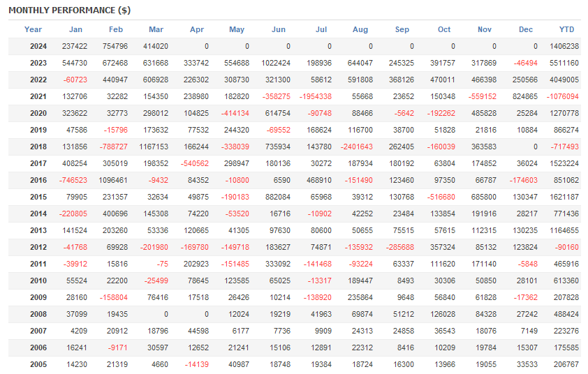Select the 2016 year row label
The height and width of the screenshot is (374, 588).
(x=38, y=180)
